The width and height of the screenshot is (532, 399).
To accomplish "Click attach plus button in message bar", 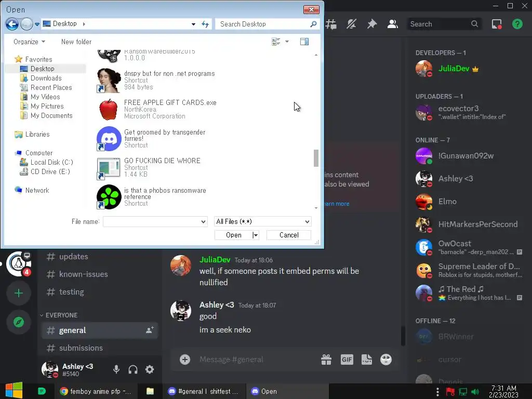I will tap(185, 360).
